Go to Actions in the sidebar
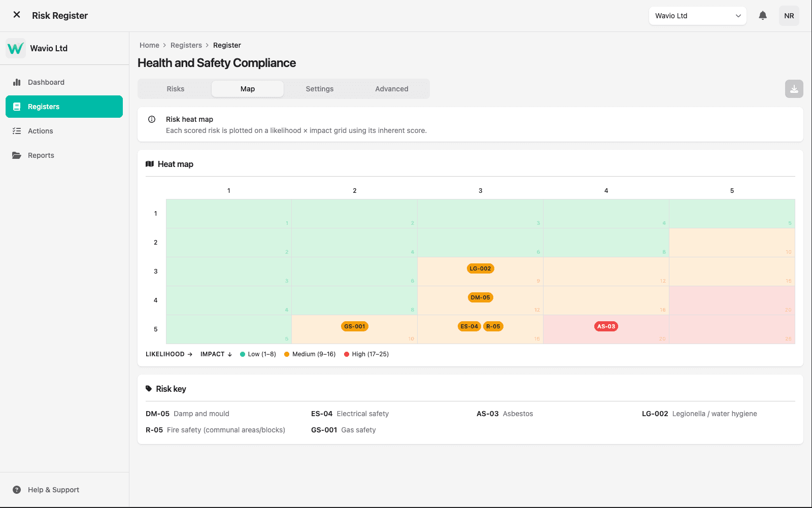The image size is (812, 508). 64,131
